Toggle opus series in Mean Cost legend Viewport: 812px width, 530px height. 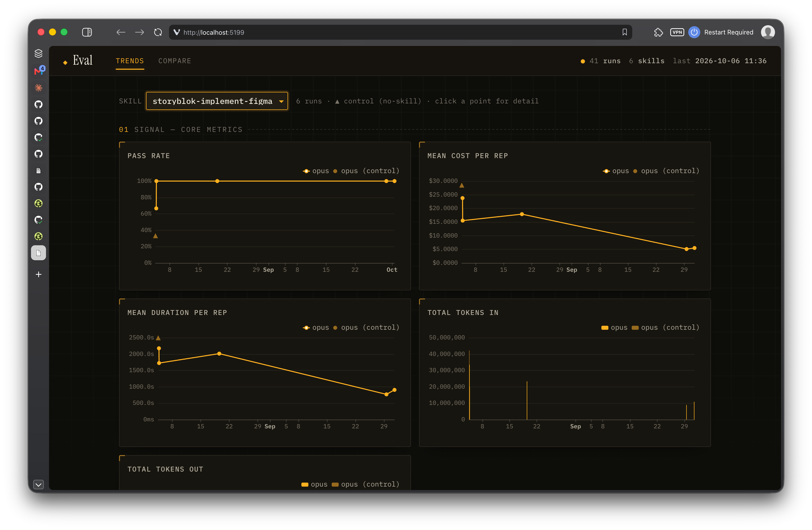click(x=616, y=171)
